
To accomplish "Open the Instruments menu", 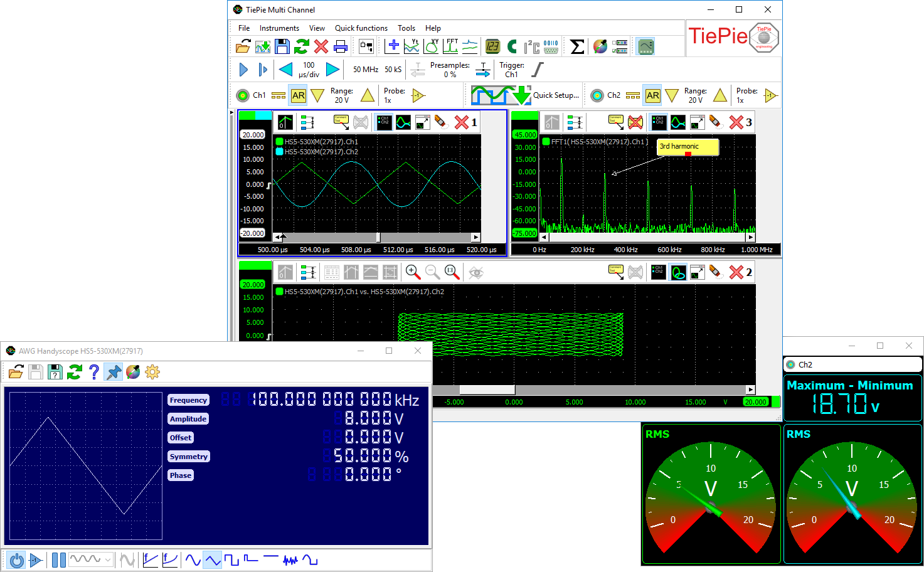I will (279, 28).
